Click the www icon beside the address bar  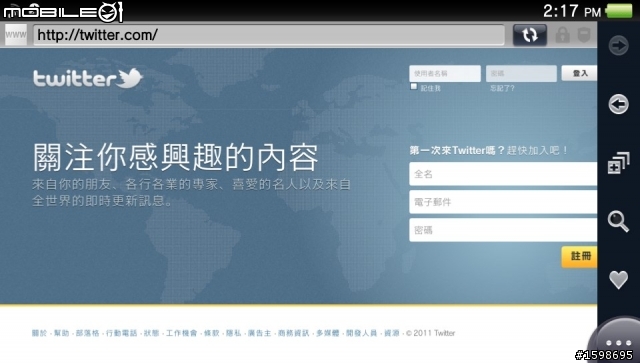tap(16, 35)
